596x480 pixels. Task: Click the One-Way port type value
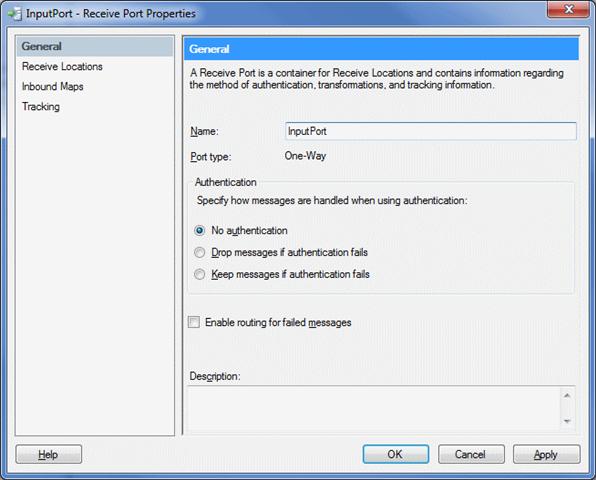(x=305, y=156)
